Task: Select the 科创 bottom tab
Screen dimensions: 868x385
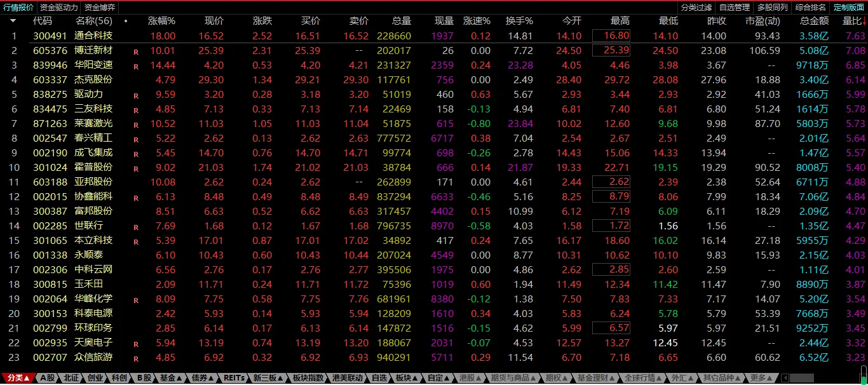Action: pyautogui.click(x=119, y=378)
